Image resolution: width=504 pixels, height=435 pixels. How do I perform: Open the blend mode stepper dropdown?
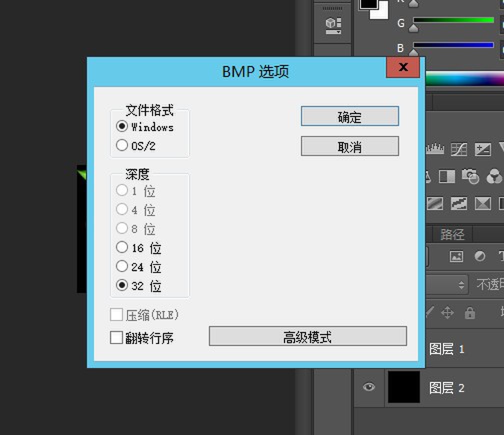(x=460, y=284)
